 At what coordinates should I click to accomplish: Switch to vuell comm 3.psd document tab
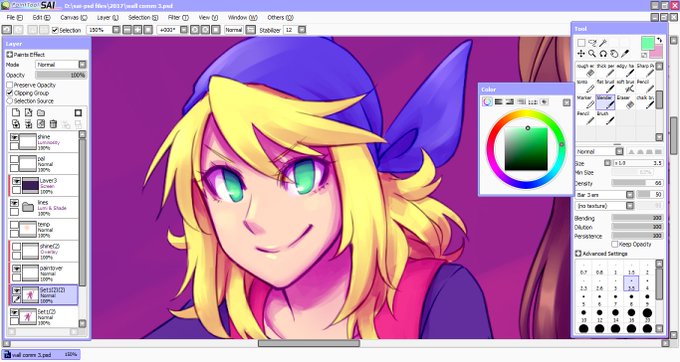(x=41, y=355)
